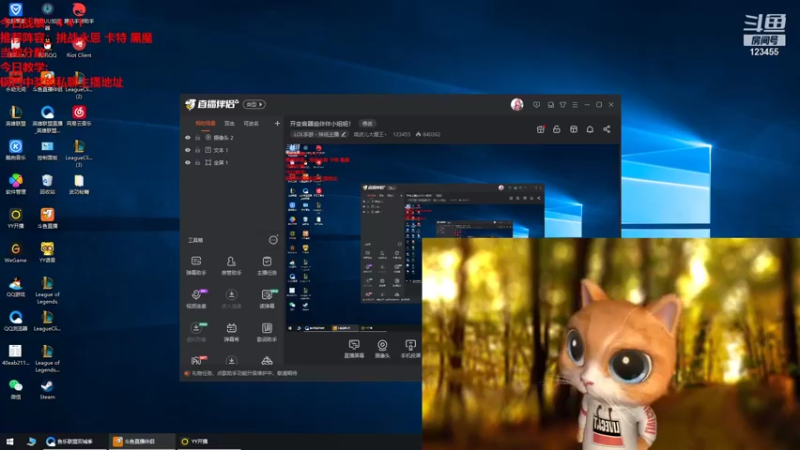The width and height of the screenshot is (800, 450).
Task: Open streamer name dropdown
Action: pyautogui.click(x=370, y=134)
